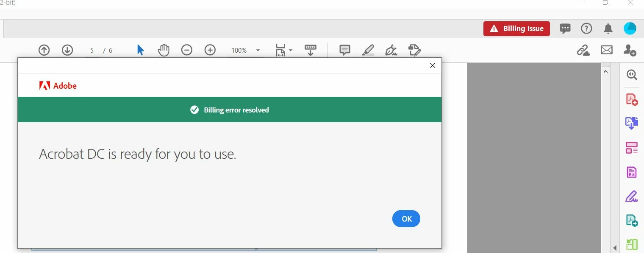Open the Organize Pages tool in sidebar
Viewport: 644px width, 253px height.
pyautogui.click(x=632, y=148)
